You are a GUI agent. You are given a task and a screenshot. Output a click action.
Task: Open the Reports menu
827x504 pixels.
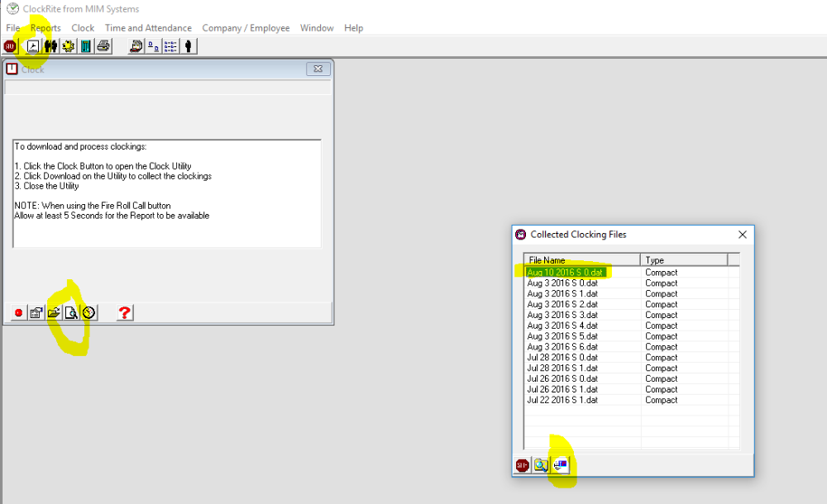45,27
